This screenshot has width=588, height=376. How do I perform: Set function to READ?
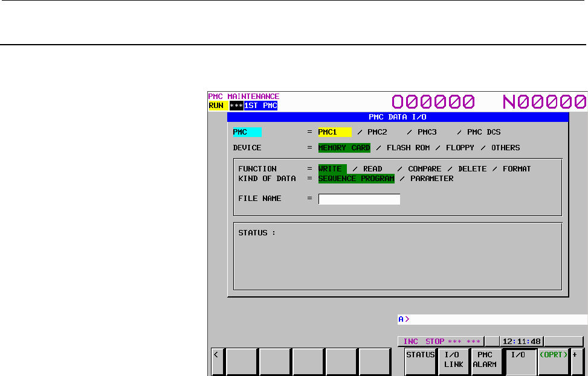point(372,169)
